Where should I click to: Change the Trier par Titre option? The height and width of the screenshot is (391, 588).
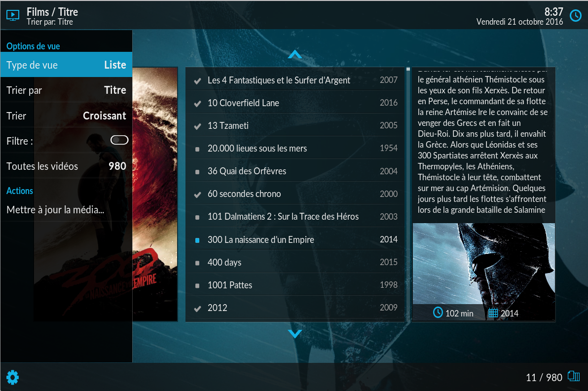[x=66, y=90]
